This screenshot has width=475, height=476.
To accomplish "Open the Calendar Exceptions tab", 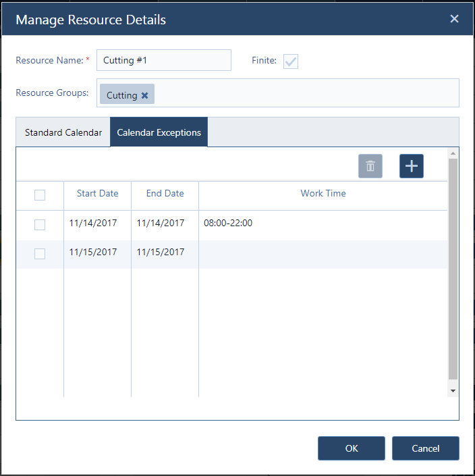I will [x=159, y=133].
